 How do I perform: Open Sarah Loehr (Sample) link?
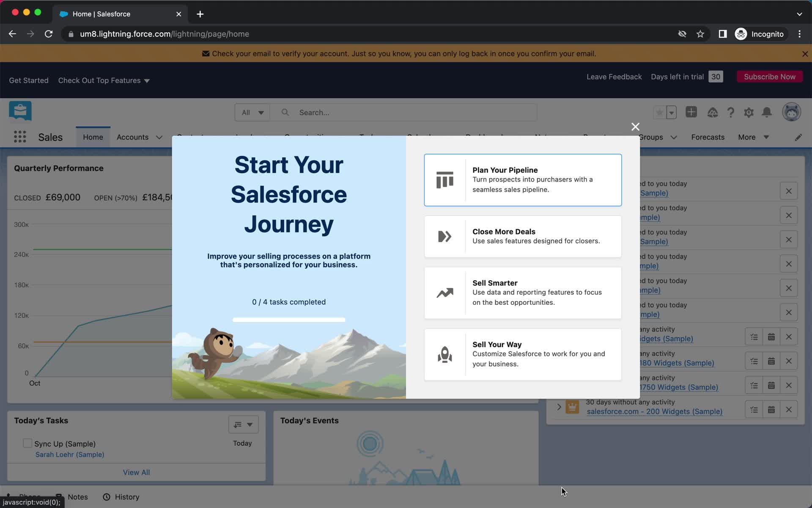point(70,454)
